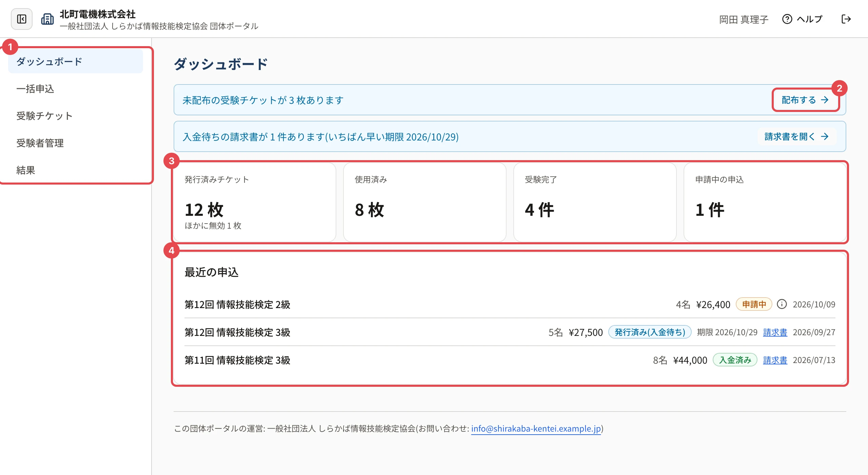Click the 使用済み 8 枚 card
This screenshot has height=475, width=868.
tap(425, 202)
